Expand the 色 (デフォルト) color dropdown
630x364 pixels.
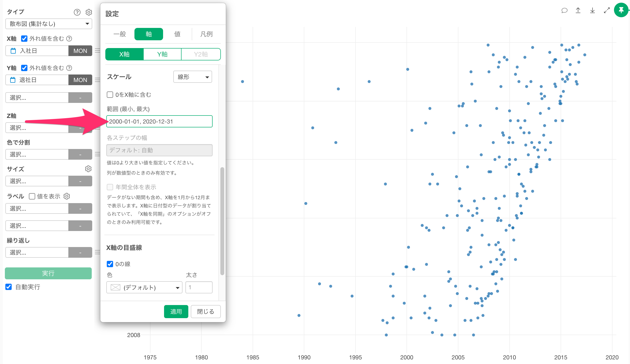coord(144,288)
